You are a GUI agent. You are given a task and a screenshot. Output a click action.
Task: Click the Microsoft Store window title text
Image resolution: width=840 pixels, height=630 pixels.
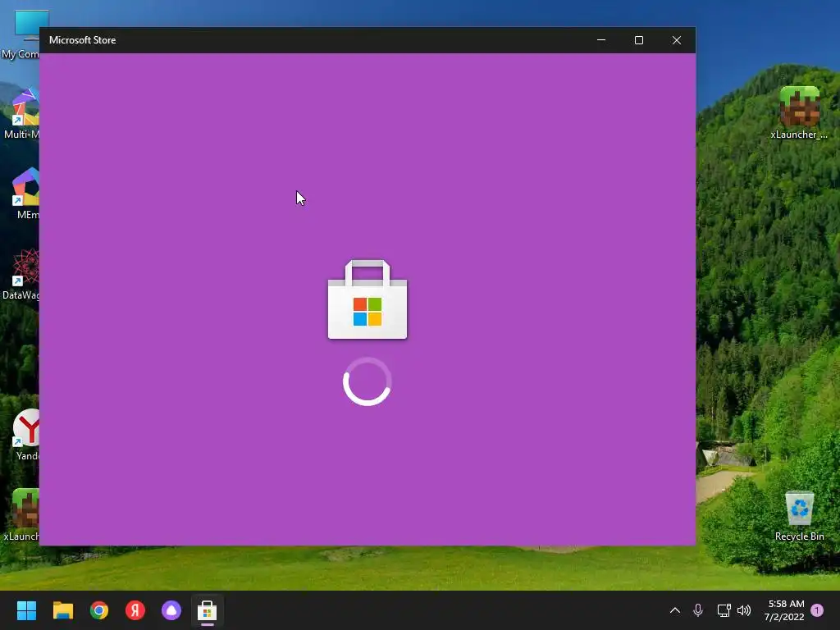tap(83, 40)
